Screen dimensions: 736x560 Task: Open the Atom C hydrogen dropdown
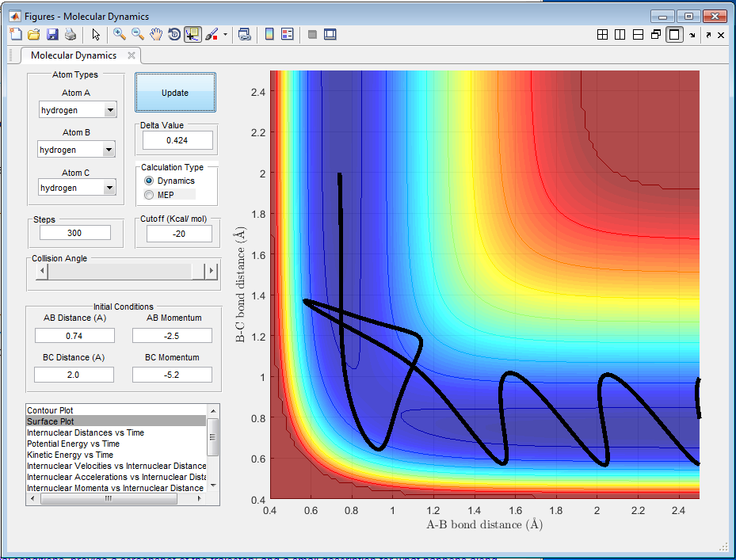(110, 188)
